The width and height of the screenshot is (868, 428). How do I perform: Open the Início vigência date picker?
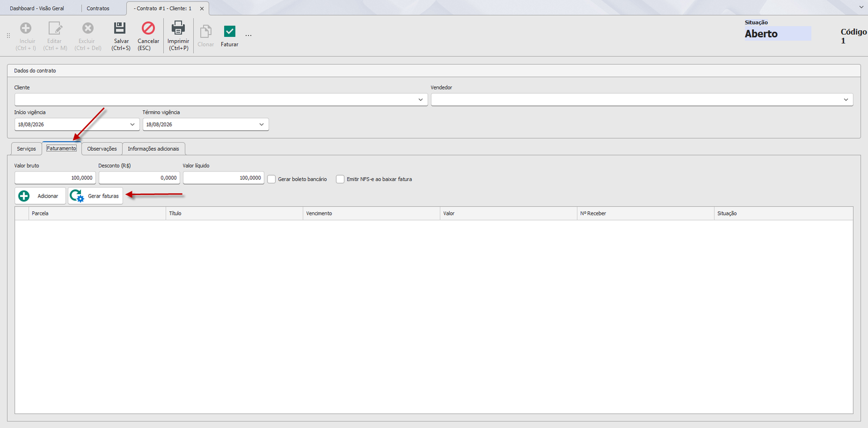click(x=132, y=125)
